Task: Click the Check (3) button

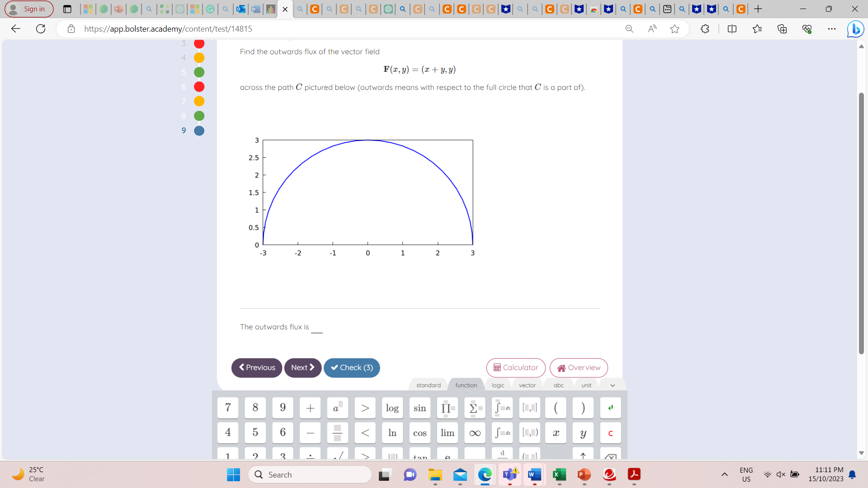Action: [352, 368]
